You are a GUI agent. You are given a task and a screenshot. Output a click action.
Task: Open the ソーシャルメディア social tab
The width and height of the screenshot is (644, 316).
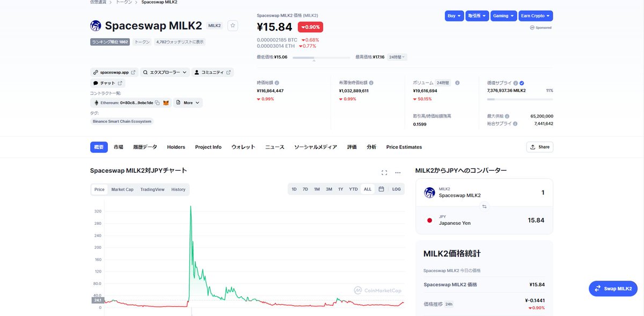(316, 147)
